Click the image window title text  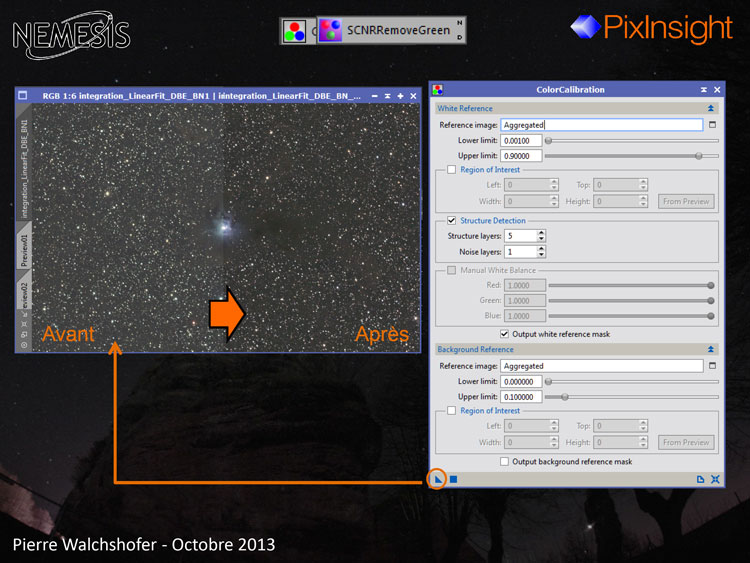(201, 96)
